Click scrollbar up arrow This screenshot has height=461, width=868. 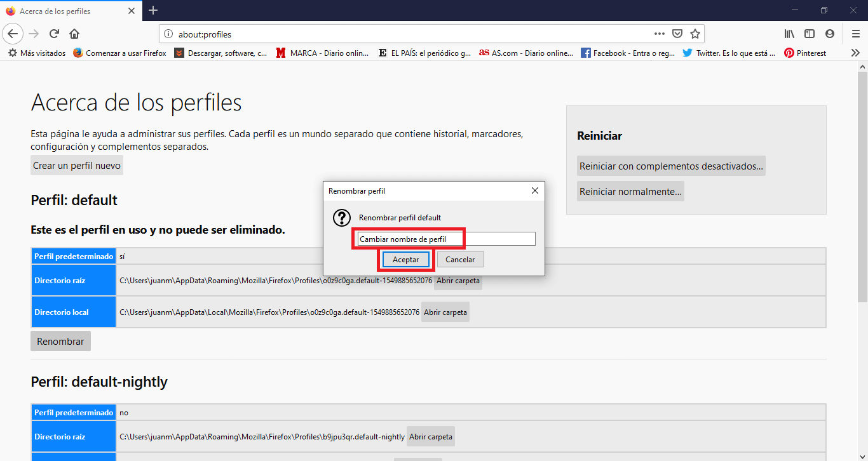(862, 65)
